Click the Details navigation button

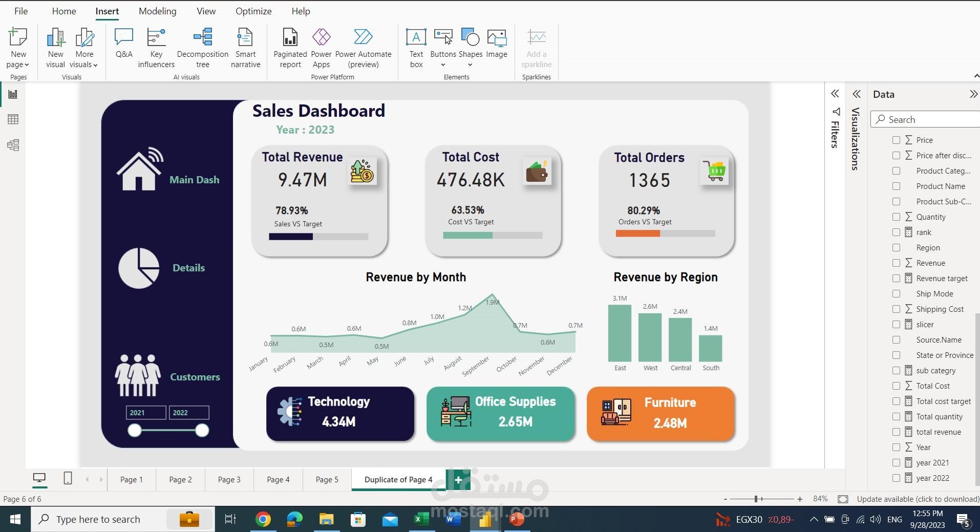coord(188,268)
